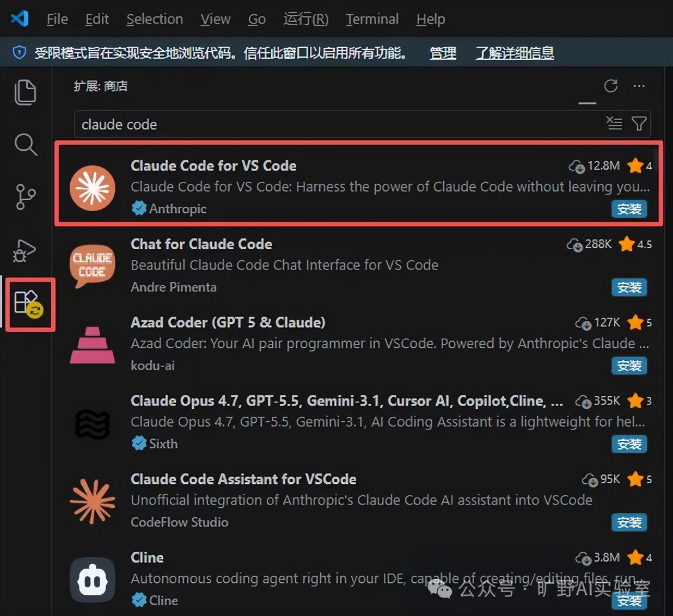This screenshot has height=616, width=673.
Task: Open the Explorer view in activity bar
Action: click(25, 92)
